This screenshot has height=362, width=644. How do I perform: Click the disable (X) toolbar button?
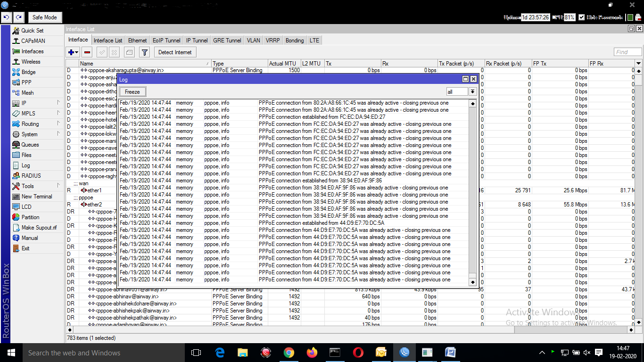[x=114, y=52]
